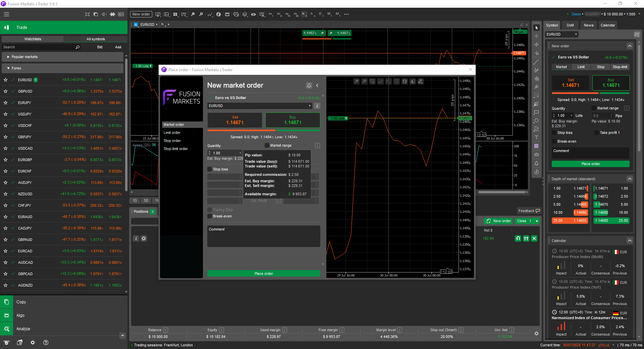The height and width of the screenshot is (349, 644).
Task: Click the camera chartshot icon in the drawing toolbar
Action: [536, 155]
